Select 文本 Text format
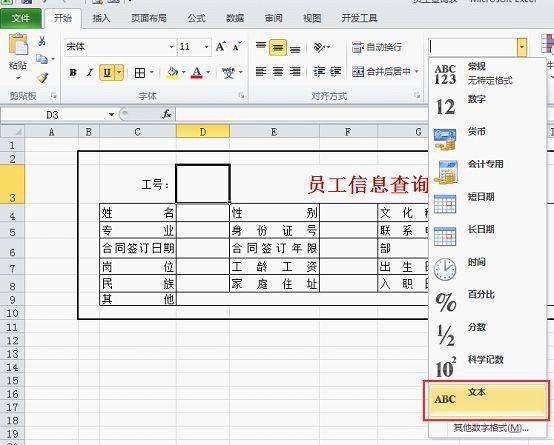Screen dimensions: 554x445 pyautogui.click(x=487, y=400)
